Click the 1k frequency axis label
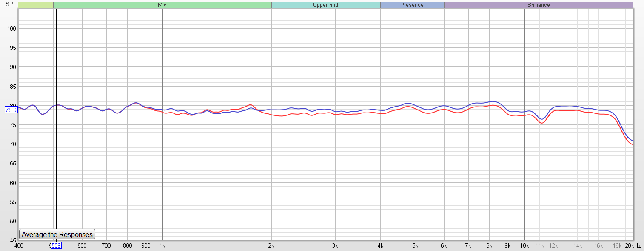 [x=162, y=246]
